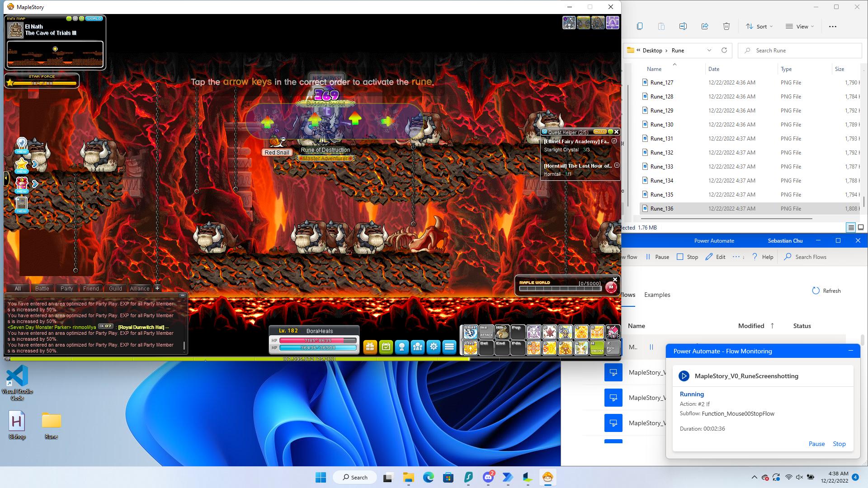Click the Ctrl skill quickslot
The width and height of the screenshot is (868, 488).
(470, 347)
